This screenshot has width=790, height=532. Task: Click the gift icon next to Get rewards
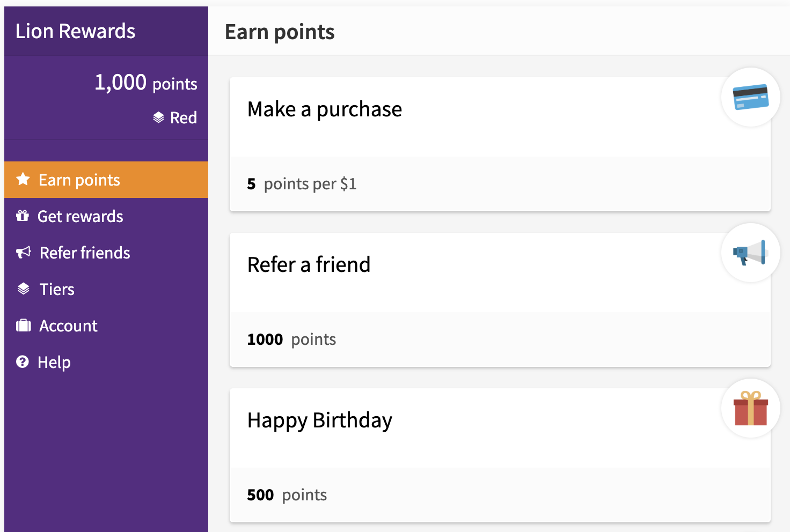(23, 216)
